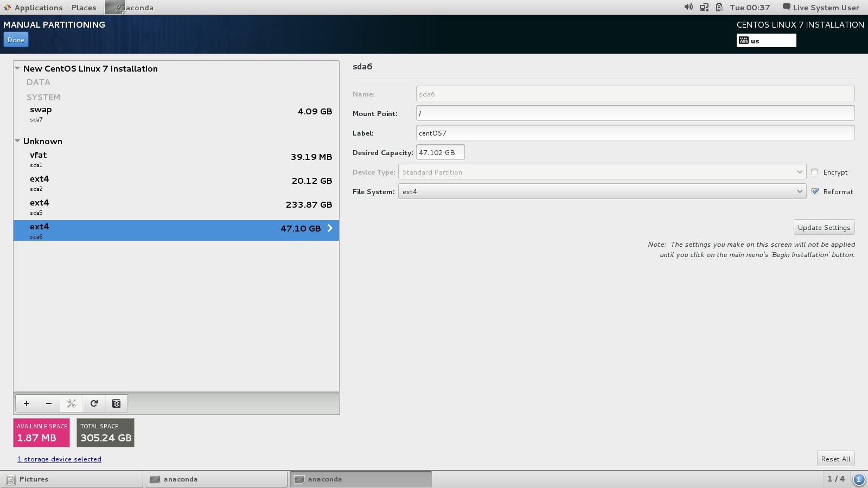Image resolution: width=868 pixels, height=488 pixels.
Task: Open the Device Type dropdown
Action: 602,172
